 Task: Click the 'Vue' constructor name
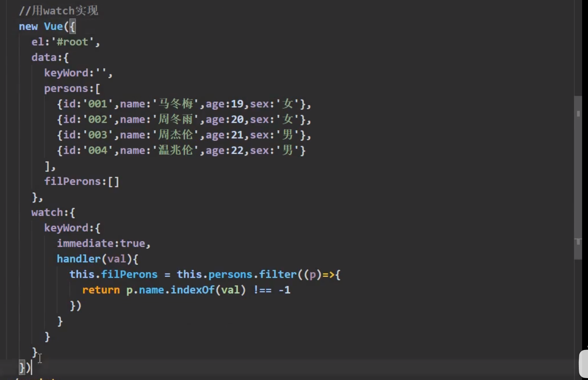53,26
